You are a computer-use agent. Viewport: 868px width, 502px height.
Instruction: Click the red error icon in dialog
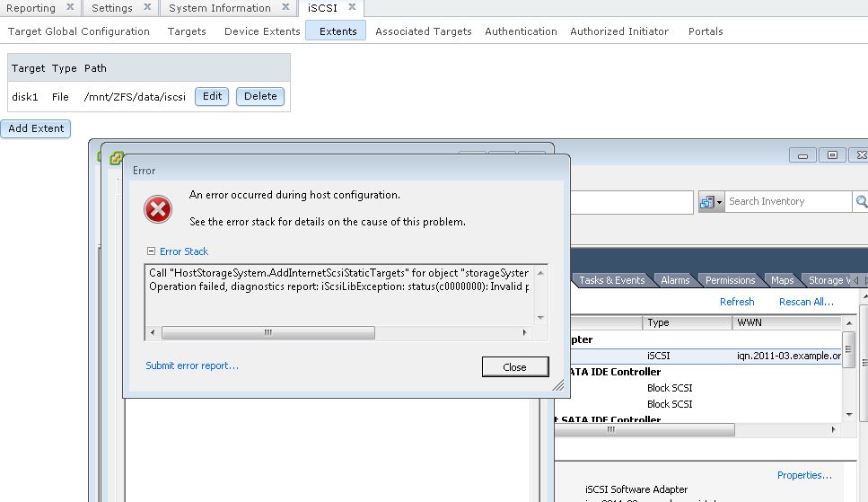158,209
